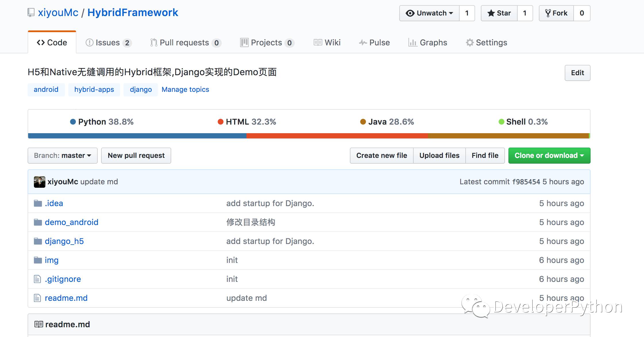Click the readme.md file icon in file list
Viewport: 644px width, 337px height.
coord(37,298)
